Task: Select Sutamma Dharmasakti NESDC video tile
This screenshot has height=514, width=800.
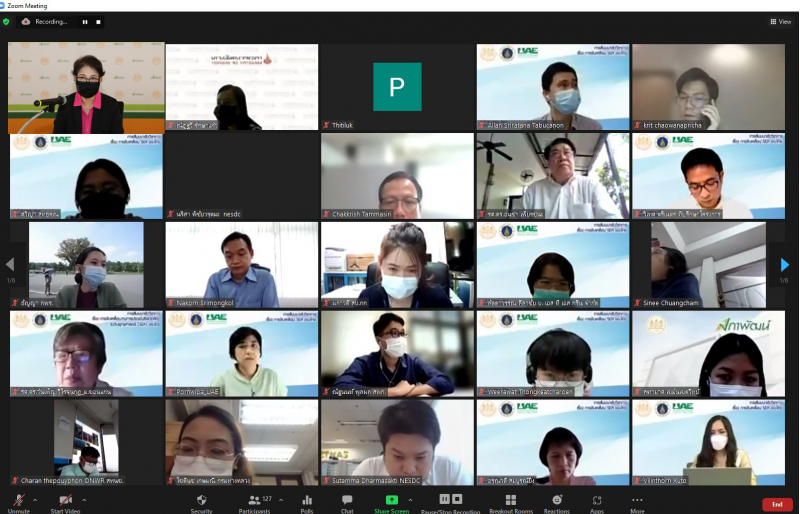Action: [x=397, y=443]
